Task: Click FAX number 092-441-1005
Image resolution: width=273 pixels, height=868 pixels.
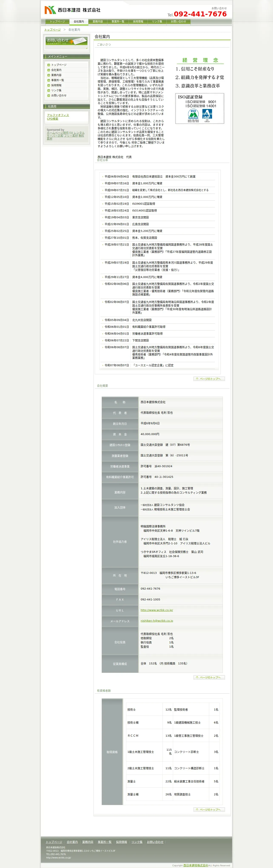Action: pos(150,599)
